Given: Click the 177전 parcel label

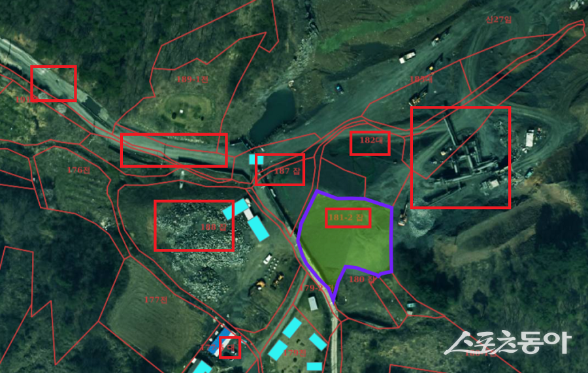Looking at the screenshot, I should pos(155,300).
